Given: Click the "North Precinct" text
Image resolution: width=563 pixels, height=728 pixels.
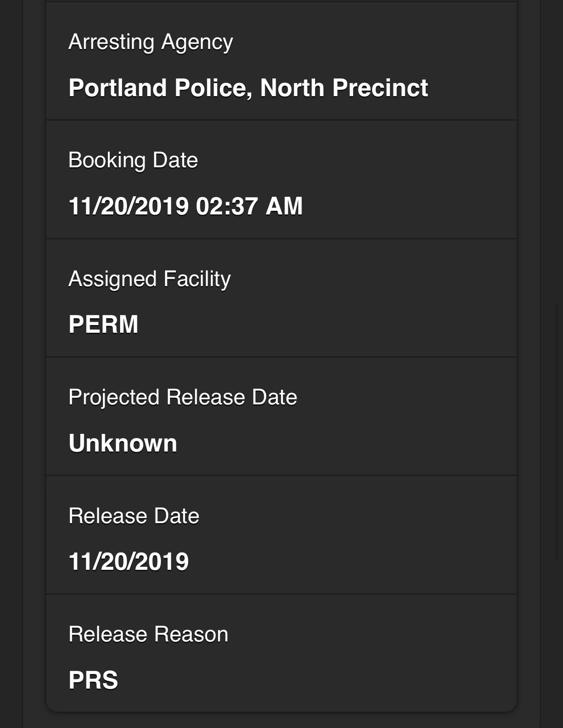Looking at the screenshot, I should 344,87.
